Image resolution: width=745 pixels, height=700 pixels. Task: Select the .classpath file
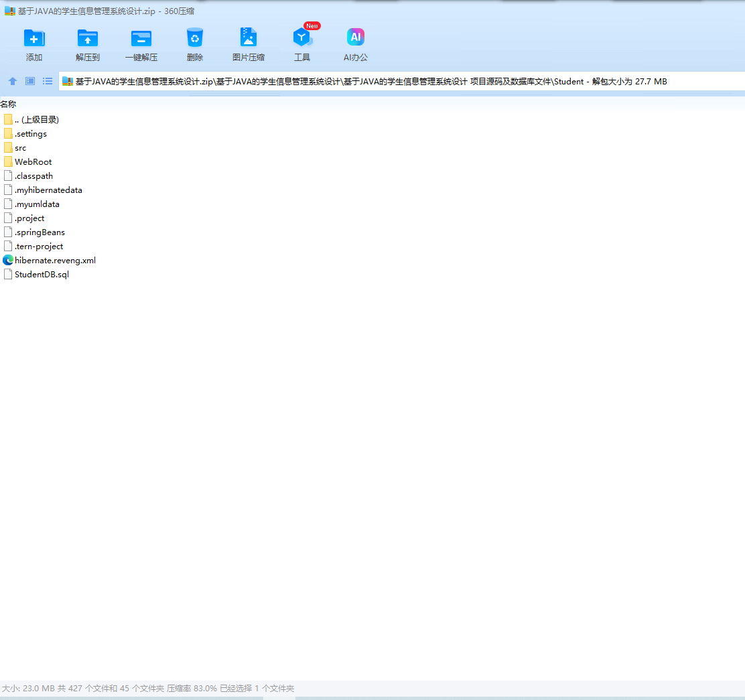pos(33,176)
